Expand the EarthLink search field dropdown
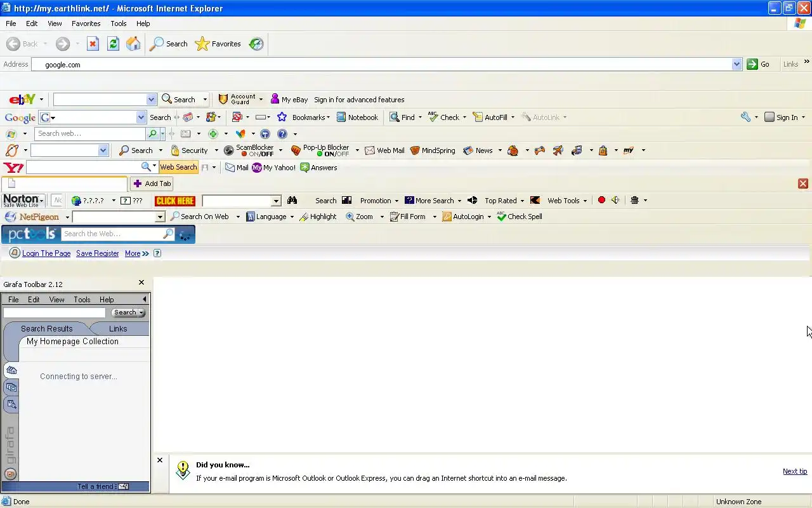 click(103, 150)
